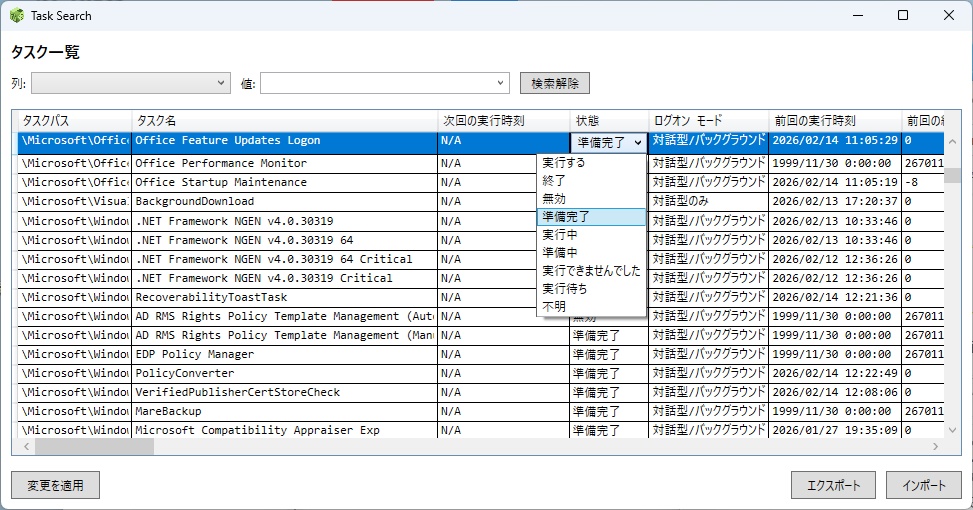Viewport: 973px width, 510px height.
Task: Select the Office Feature Updates Logon cell
Action: click(x=284, y=141)
